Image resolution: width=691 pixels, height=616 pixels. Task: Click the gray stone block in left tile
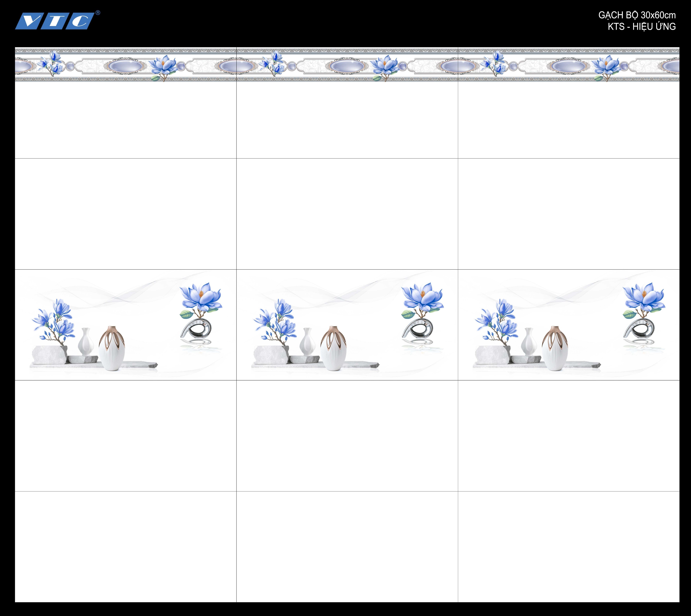[x=49, y=354]
